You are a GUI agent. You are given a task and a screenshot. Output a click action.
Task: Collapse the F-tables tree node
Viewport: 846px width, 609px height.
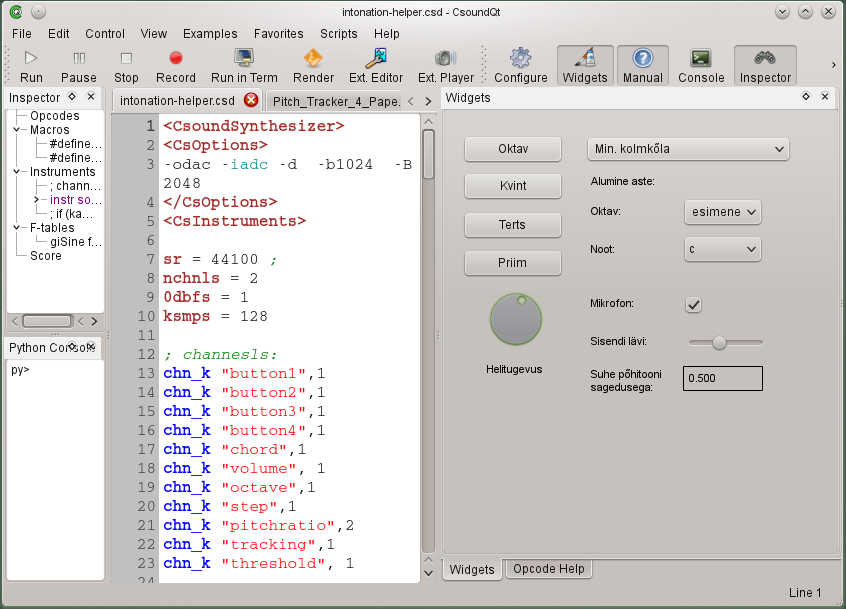pyautogui.click(x=17, y=228)
